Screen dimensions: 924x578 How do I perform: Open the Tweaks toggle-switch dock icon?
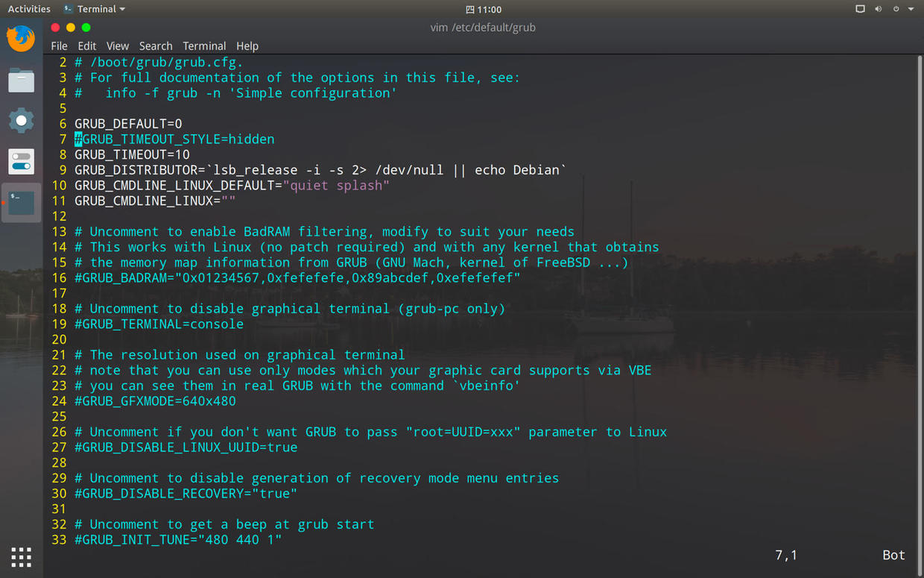pos(21,161)
